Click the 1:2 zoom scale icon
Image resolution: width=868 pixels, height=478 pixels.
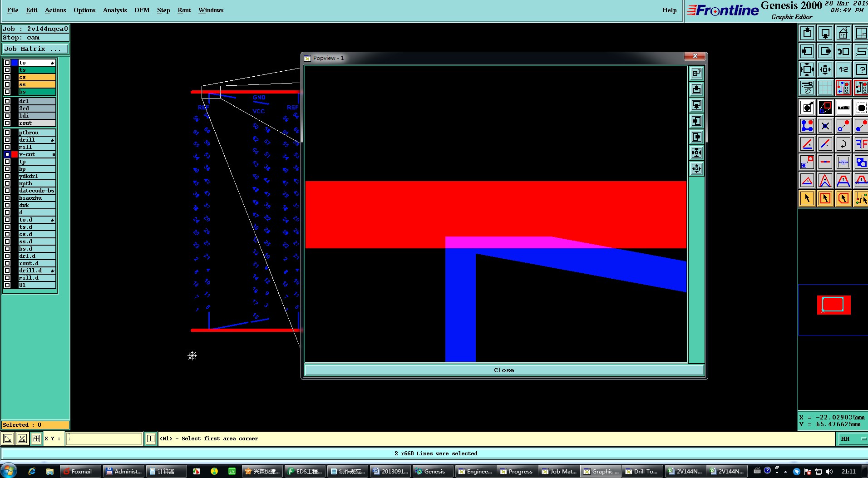pyautogui.click(x=843, y=69)
